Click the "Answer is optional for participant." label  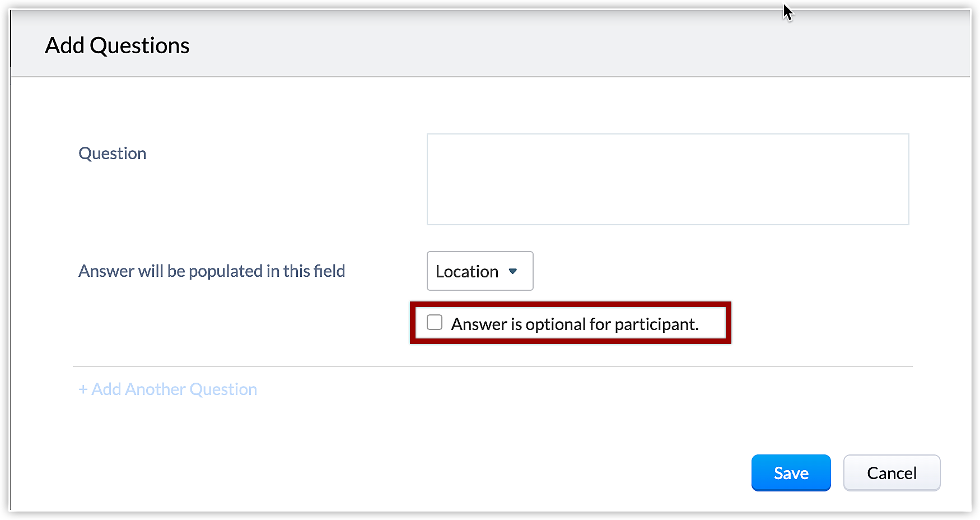575,324
